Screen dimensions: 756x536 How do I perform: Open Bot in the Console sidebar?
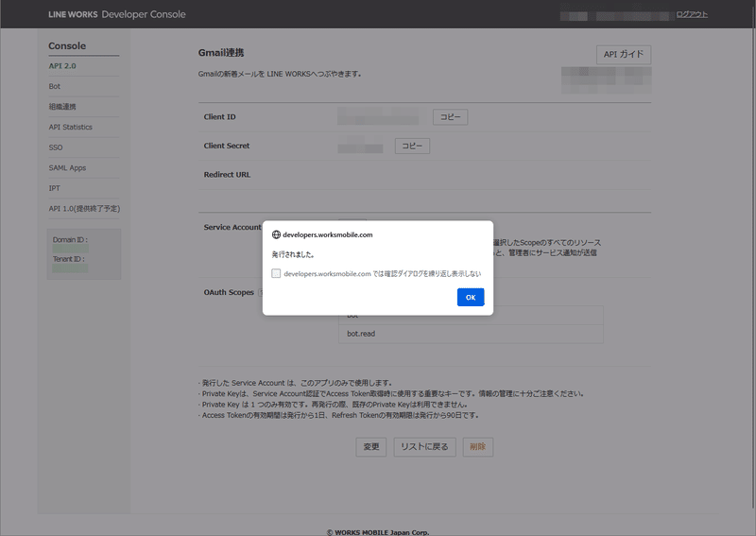point(55,86)
